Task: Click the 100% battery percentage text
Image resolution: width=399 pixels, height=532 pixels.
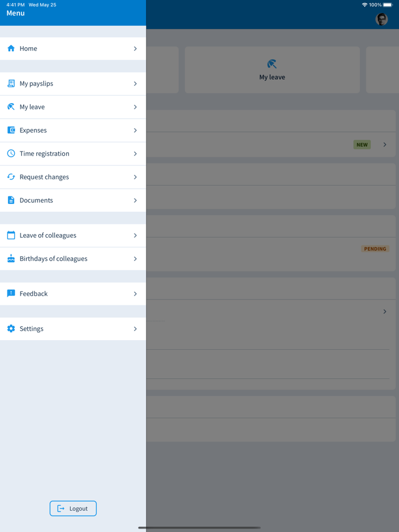Action: coord(375,5)
